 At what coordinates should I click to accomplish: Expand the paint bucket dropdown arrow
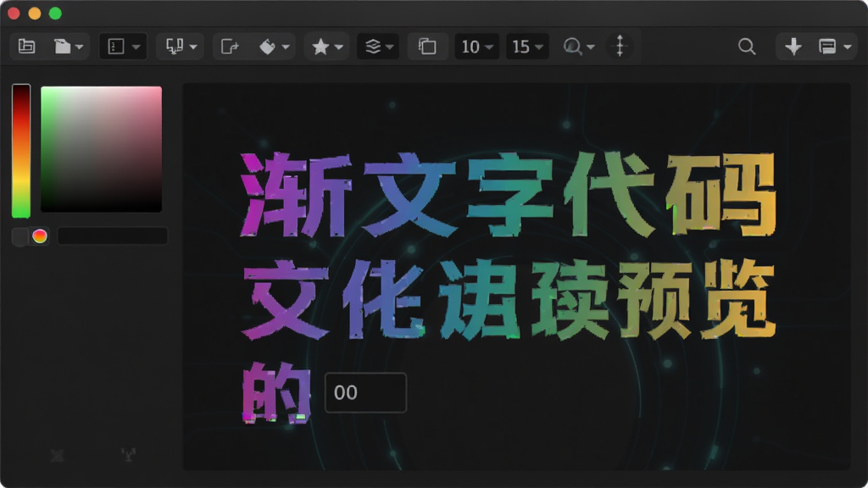coord(286,47)
